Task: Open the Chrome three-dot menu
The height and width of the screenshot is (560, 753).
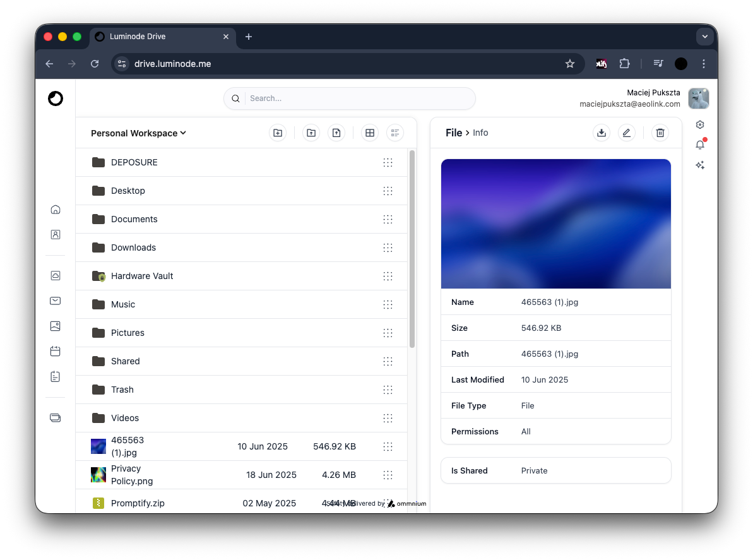Action: pos(704,64)
